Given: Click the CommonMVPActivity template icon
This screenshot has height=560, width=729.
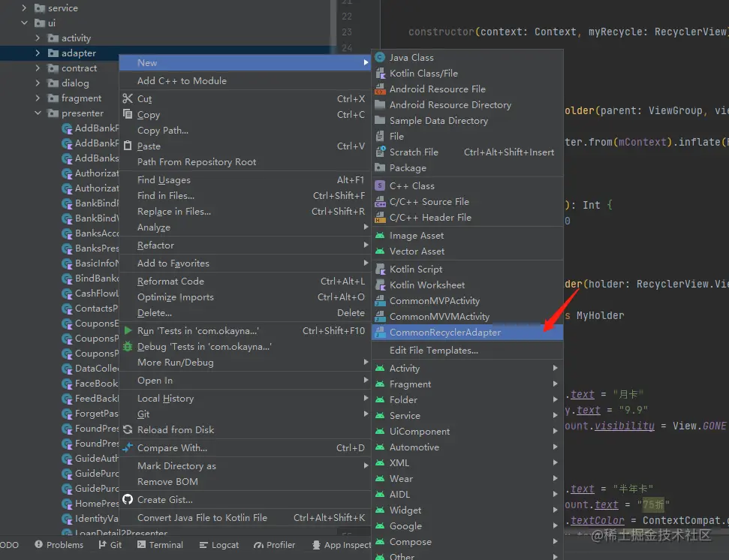Looking at the screenshot, I should [x=380, y=301].
